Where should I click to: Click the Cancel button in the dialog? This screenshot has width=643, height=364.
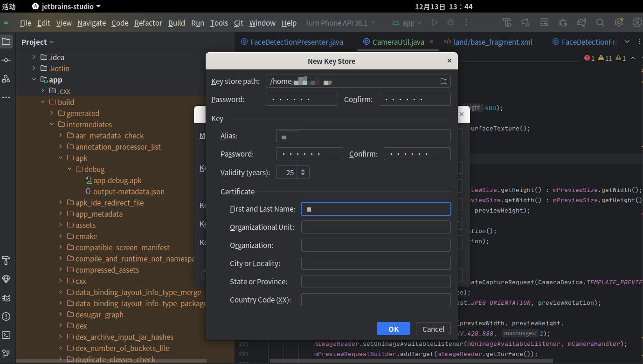pos(433,329)
